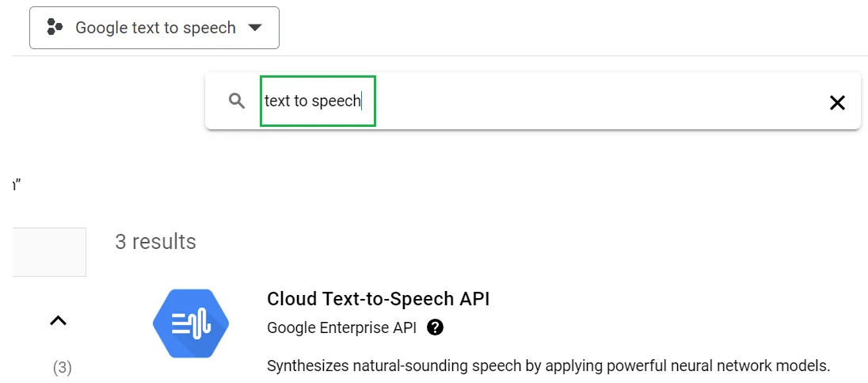Image resolution: width=868 pixels, height=383 pixels.
Task: Open the project selector dropdown arrow
Action: 254,28
